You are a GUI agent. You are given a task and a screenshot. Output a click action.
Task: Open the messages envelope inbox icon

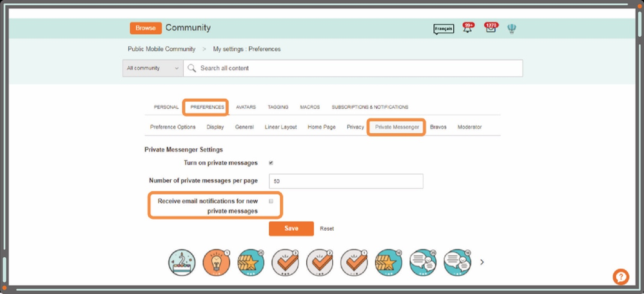click(490, 29)
